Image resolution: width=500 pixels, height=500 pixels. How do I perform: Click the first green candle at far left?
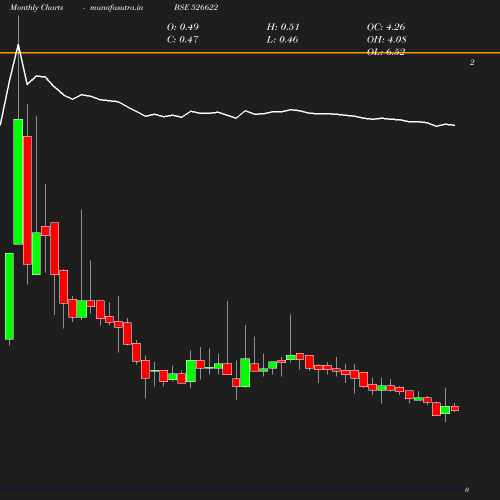click(x=9, y=296)
